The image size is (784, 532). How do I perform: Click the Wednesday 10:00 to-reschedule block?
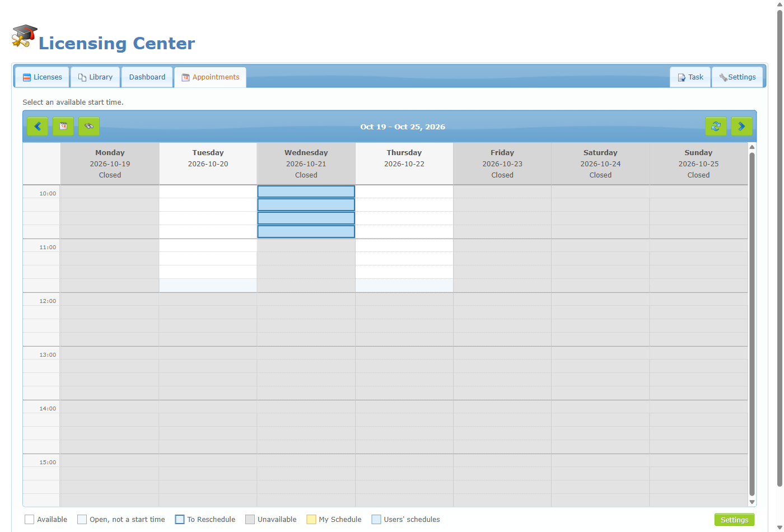click(306, 192)
